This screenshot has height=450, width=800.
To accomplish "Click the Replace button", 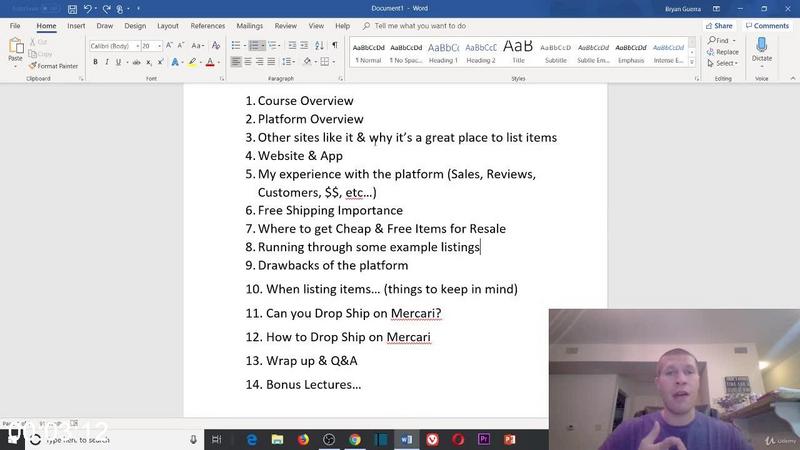I will 723,52.
